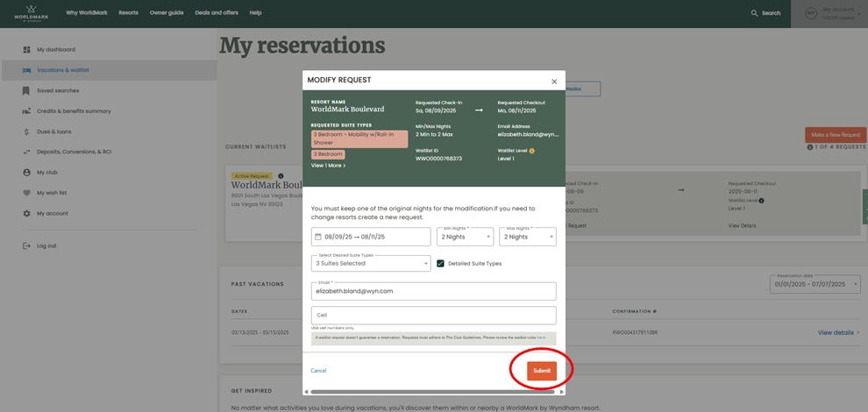This screenshot has width=868, height=412.
Task: Click the My account avatar icon
Action: coord(811,13)
